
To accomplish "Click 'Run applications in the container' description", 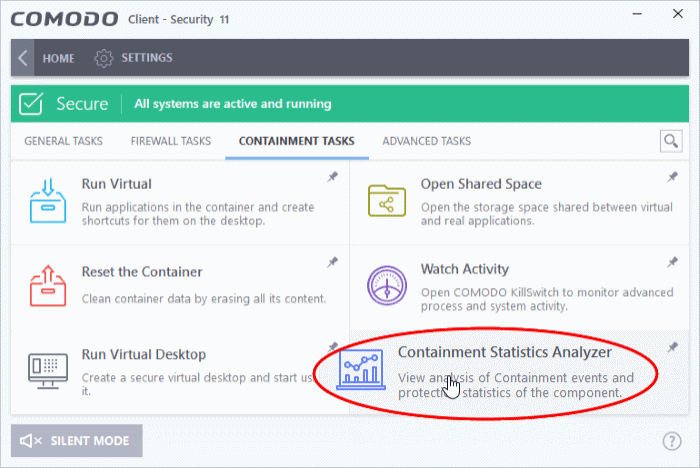I will [x=198, y=214].
